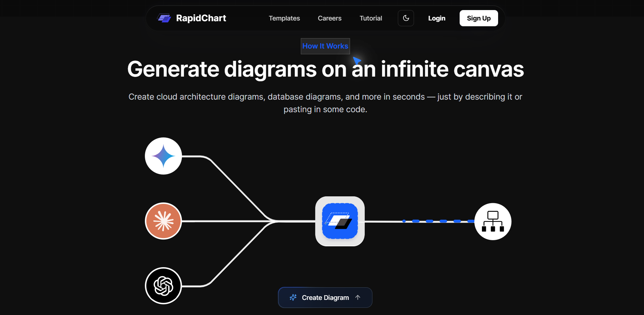Screen dimensions: 644x315
Task: Open the Templates page
Action: tap(284, 18)
